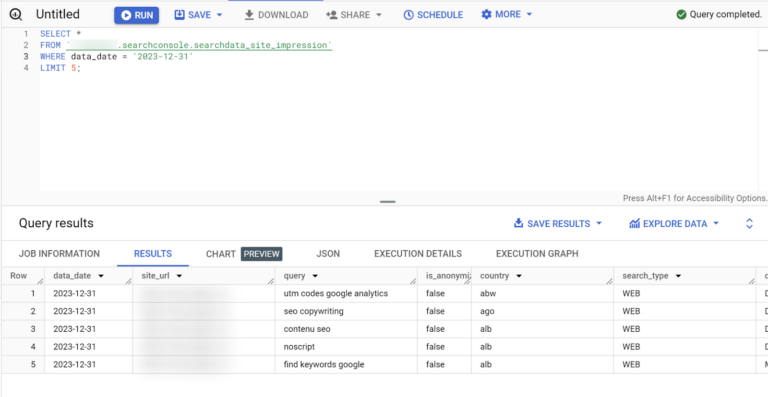Viewport: 768px width, 397px height.
Task: Click the resize handle on the query column
Action: 412,281
